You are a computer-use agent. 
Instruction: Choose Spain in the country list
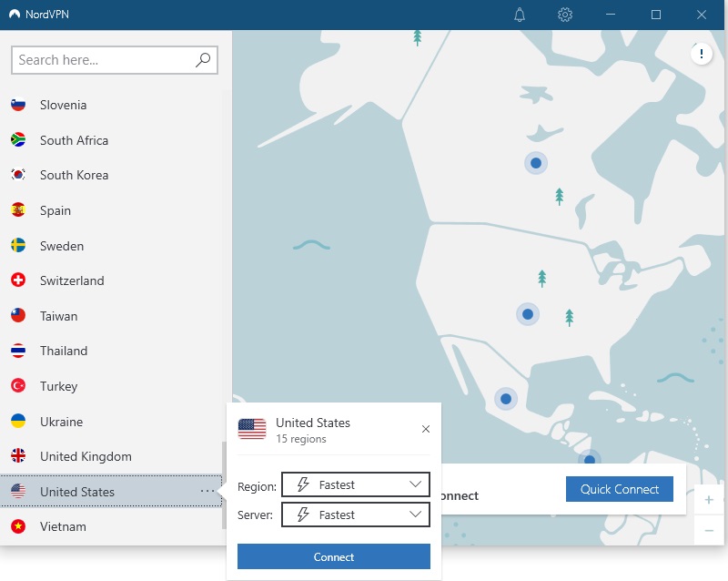coord(111,210)
